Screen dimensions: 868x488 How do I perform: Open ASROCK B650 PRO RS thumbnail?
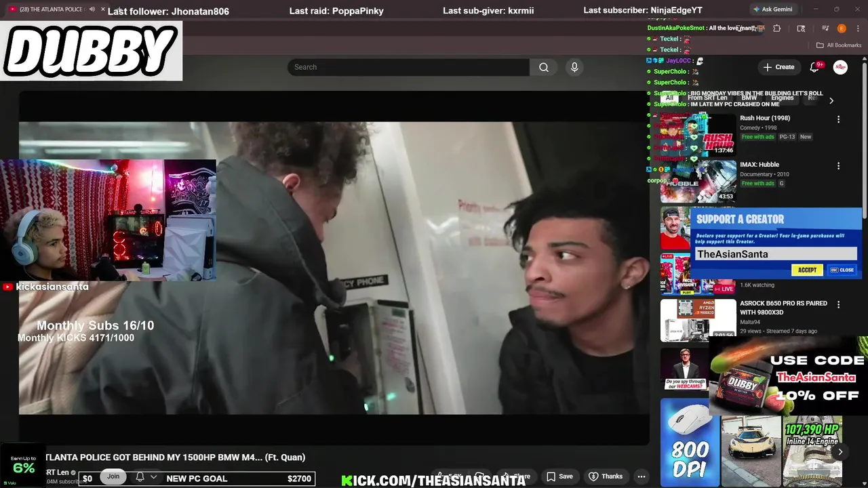pos(698,320)
